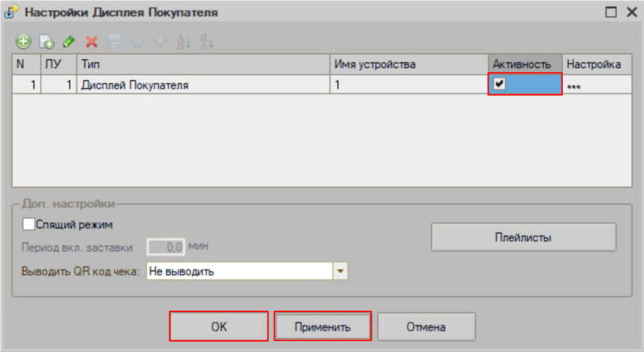Viewport: 644px width, 352px height.
Task: Click the Save diskette toolbar icon
Action: (115, 42)
